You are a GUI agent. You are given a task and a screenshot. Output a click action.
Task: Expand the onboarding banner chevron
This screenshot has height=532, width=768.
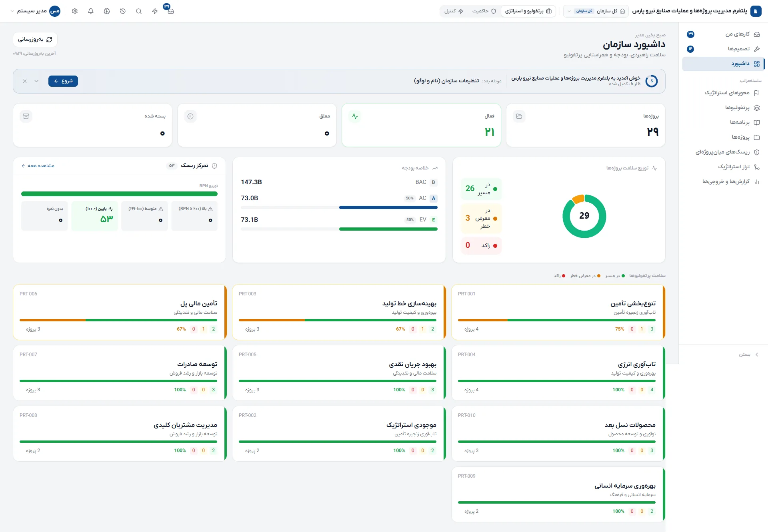pos(36,81)
